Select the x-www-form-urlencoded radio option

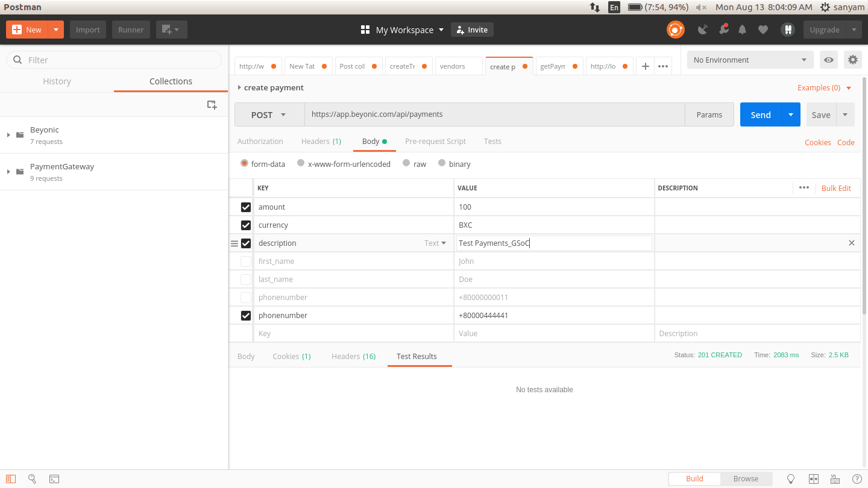[301, 163]
